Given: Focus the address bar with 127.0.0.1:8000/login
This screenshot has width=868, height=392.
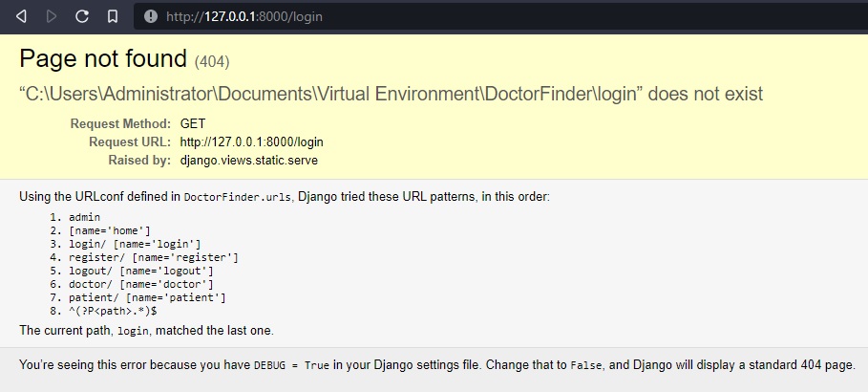Looking at the screenshot, I should tap(500, 16).
